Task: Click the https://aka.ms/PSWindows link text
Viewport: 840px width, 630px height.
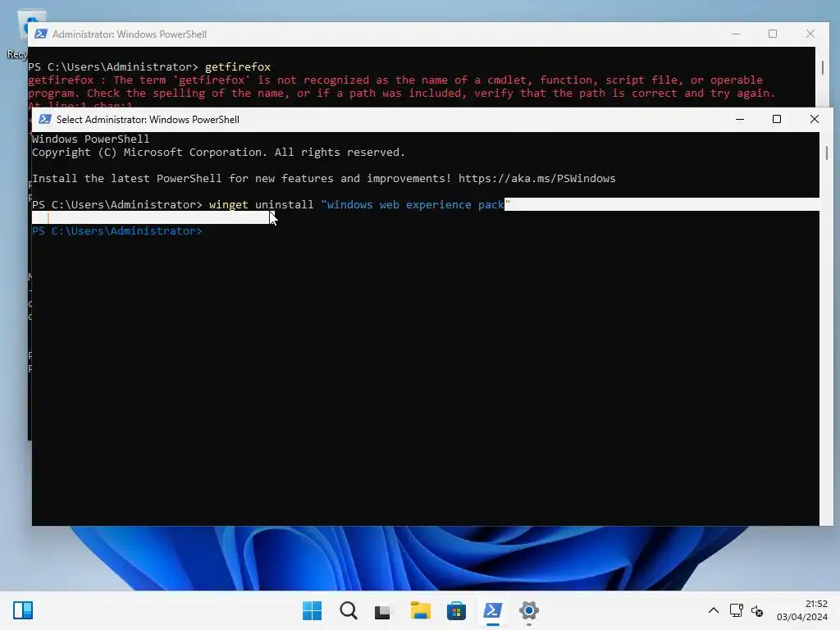Action: point(536,178)
